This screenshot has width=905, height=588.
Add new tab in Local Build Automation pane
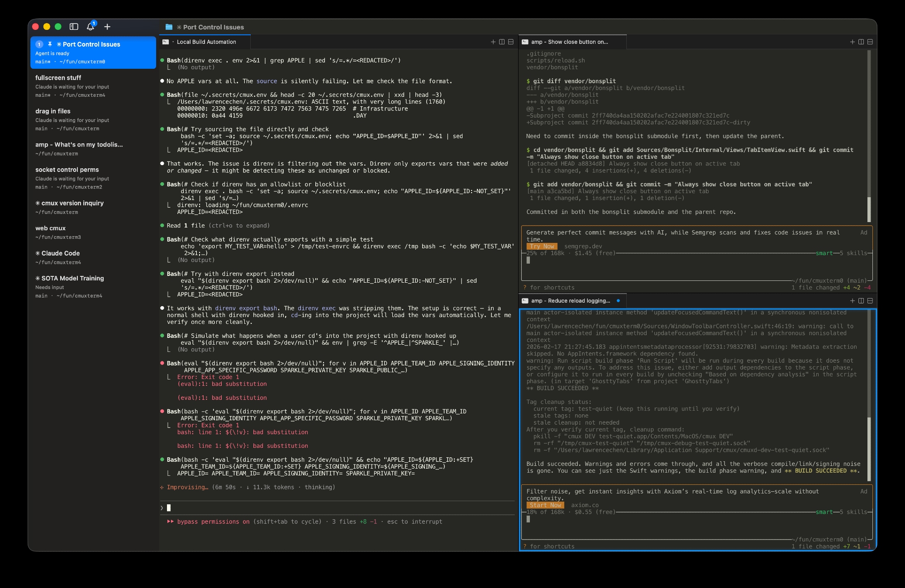[493, 42]
